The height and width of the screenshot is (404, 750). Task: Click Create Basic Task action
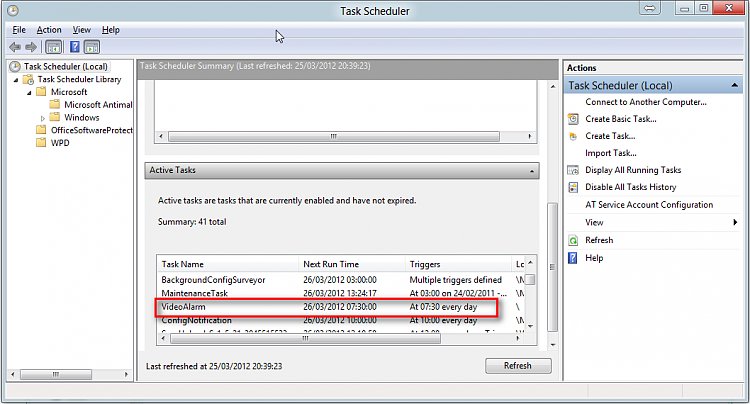click(x=621, y=119)
